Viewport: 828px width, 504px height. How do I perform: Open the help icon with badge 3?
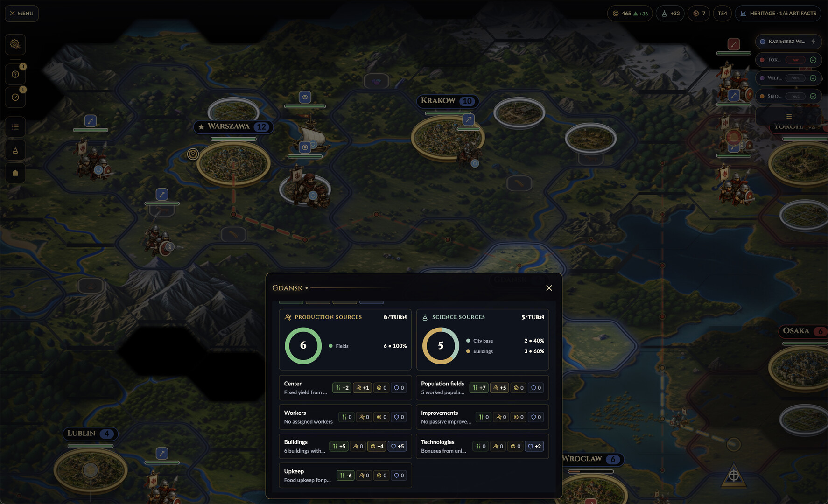point(15,74)
